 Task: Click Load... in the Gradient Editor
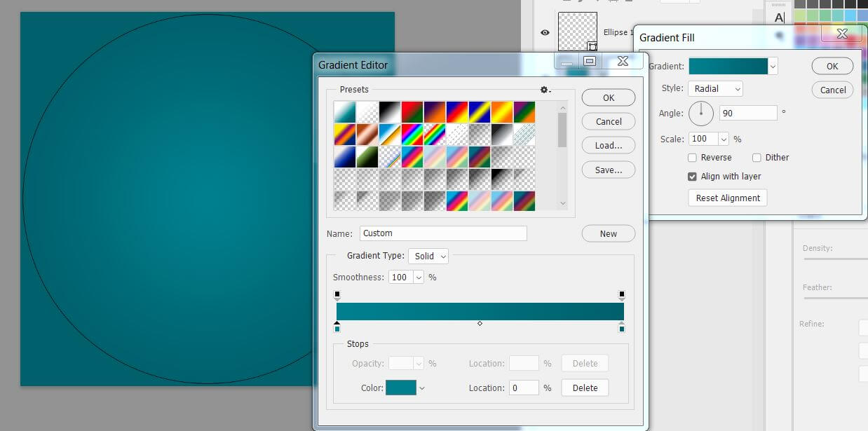(x=608, y=146)
